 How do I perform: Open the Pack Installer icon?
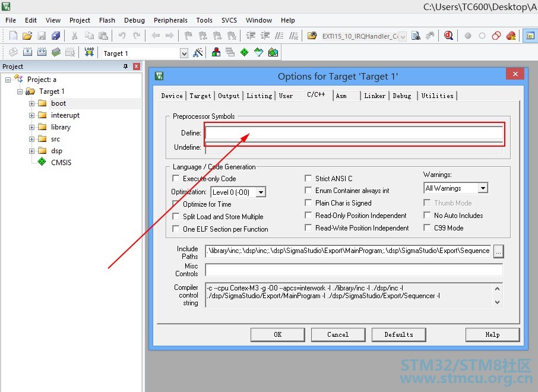tap(273, 52)
